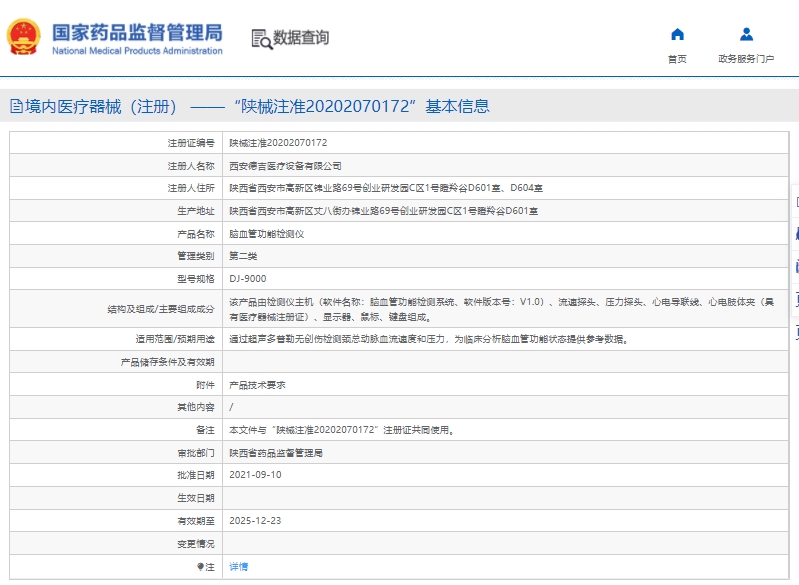This screenshot has height=585, width=799.
Task: Open the 详情 details link
Action: 238,567
